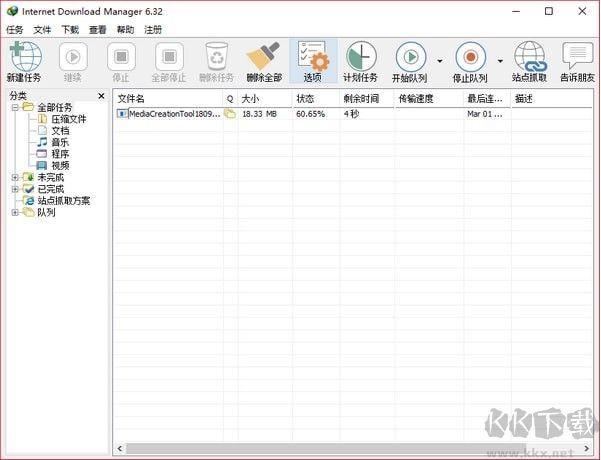601x460 pixels.
Task: Sort by the 大小 column header
Action: pos(265,99)
